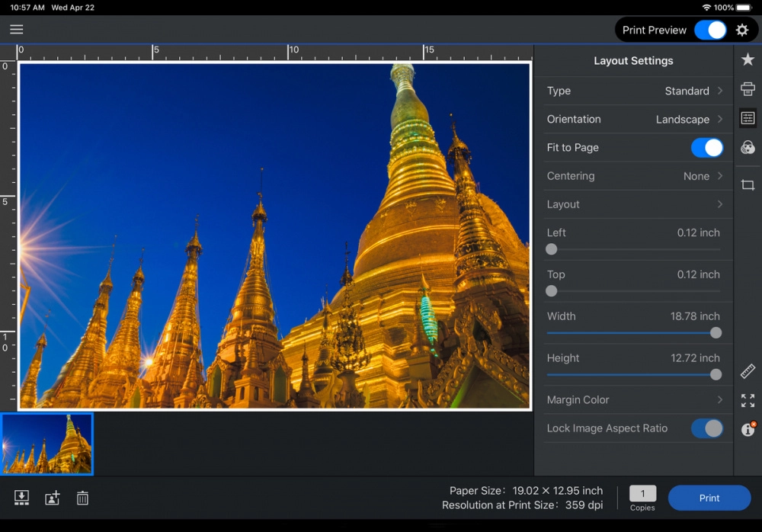
Task: Toggle Lock Image Aspect Ratio
Action: point(706,428)
